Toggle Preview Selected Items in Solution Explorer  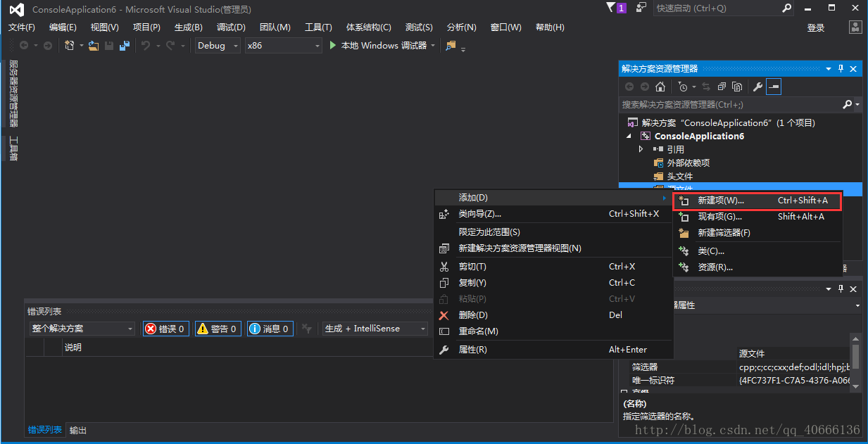point(774,87)
